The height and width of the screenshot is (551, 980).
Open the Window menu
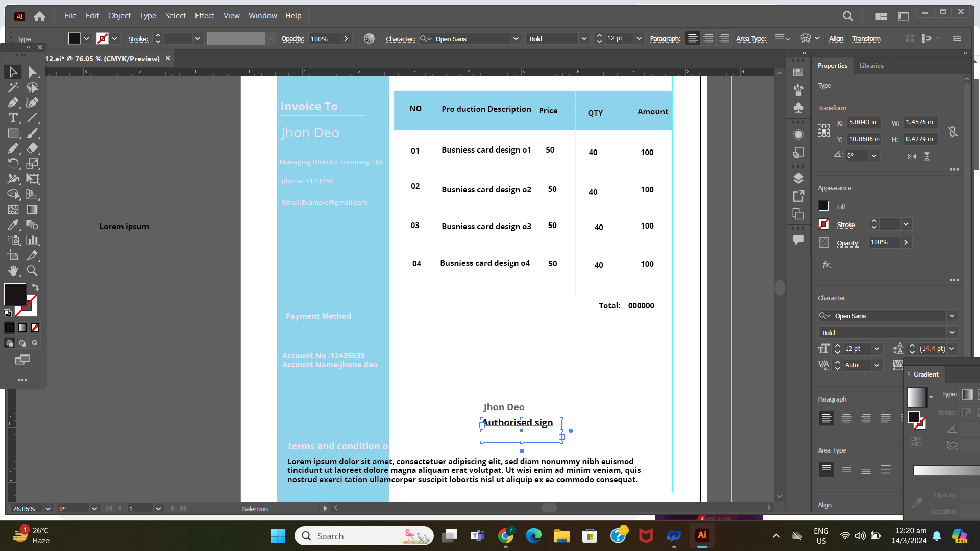tap(262, 16)
